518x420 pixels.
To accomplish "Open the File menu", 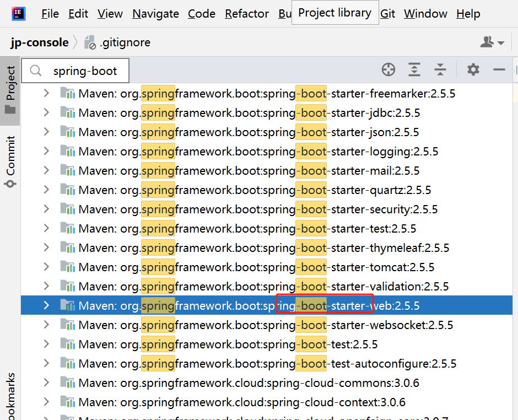I will click(x=50, y=14).
